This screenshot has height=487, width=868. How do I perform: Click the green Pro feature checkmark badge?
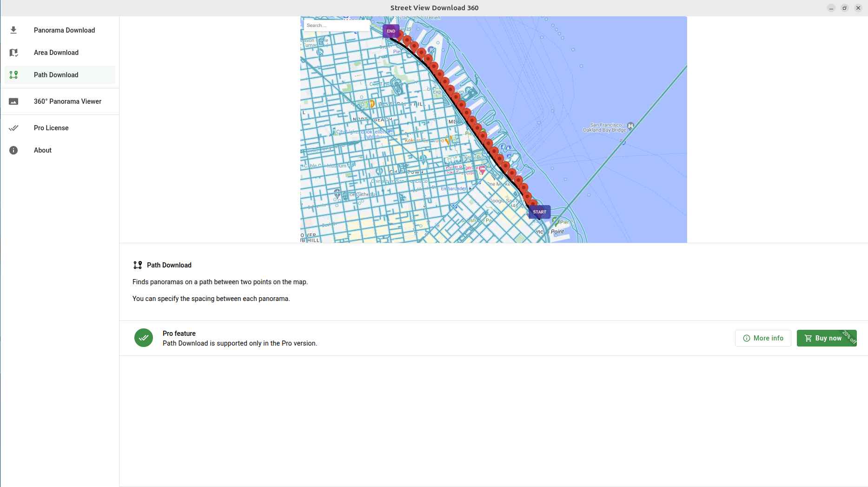click(x=144, y=338)
